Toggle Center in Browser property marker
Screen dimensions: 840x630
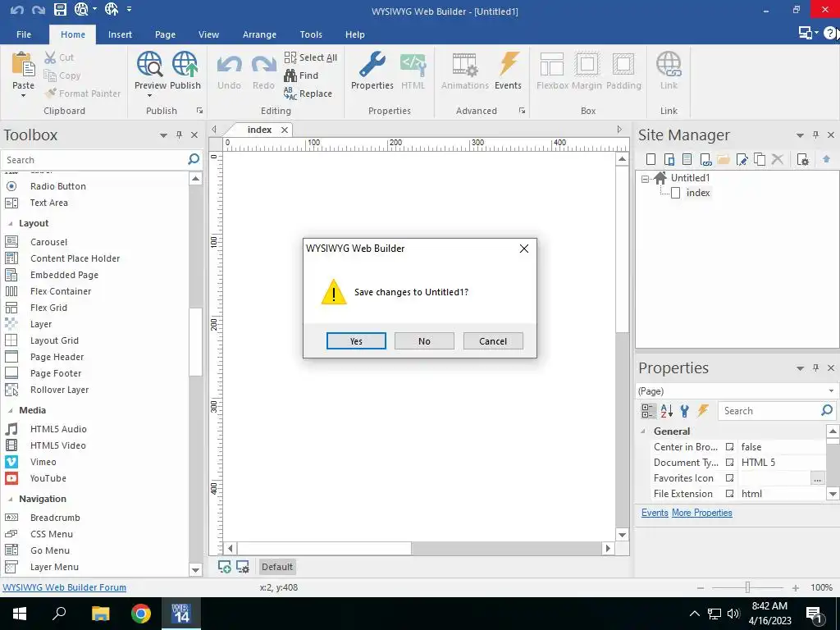729,447
